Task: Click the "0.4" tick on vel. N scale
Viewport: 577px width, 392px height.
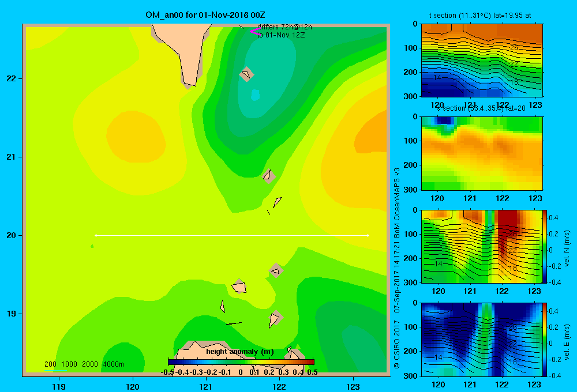Action: (x=553, y=218)
